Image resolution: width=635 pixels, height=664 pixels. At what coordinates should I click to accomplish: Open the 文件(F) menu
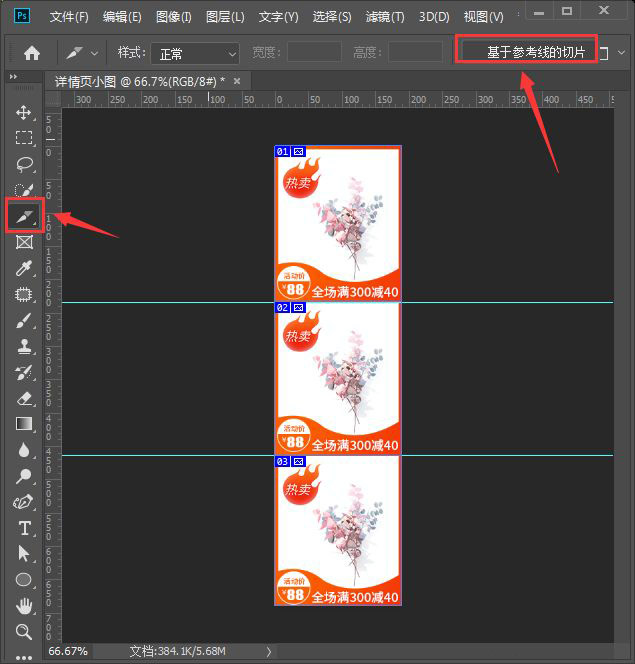click(x=69, y=17)
